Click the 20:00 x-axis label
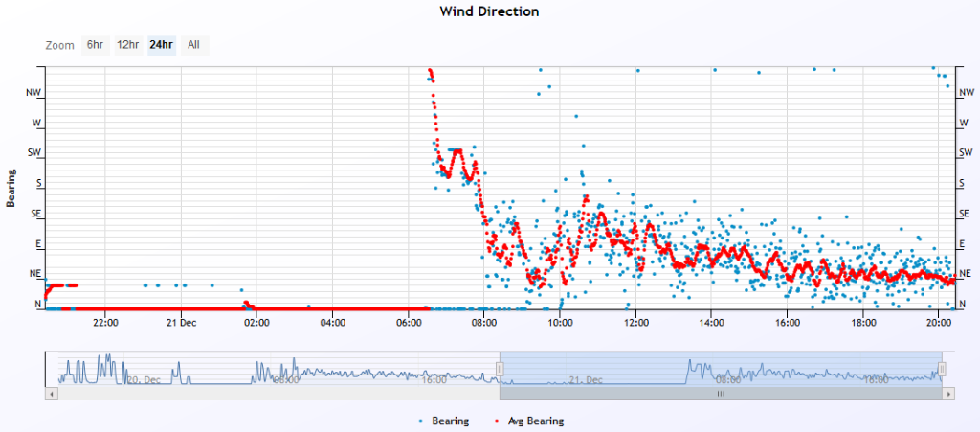The height and width of the screenshot is (432, 980). pyautogui.click(x=938, y=323)
